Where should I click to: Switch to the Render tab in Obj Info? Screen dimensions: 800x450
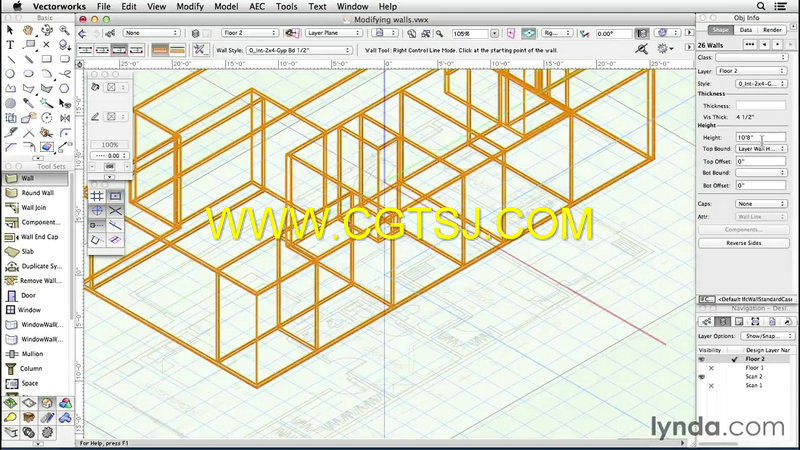pyautogui.click(x=772, y=30)
